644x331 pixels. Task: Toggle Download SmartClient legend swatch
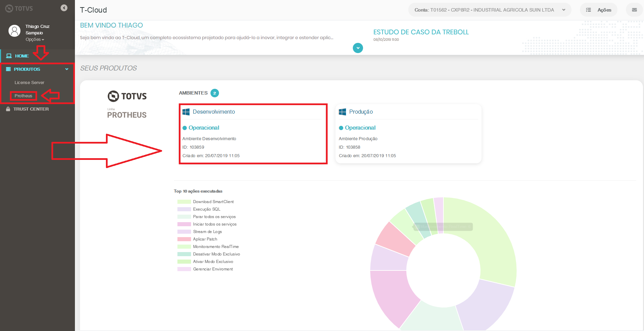[184, 202]
